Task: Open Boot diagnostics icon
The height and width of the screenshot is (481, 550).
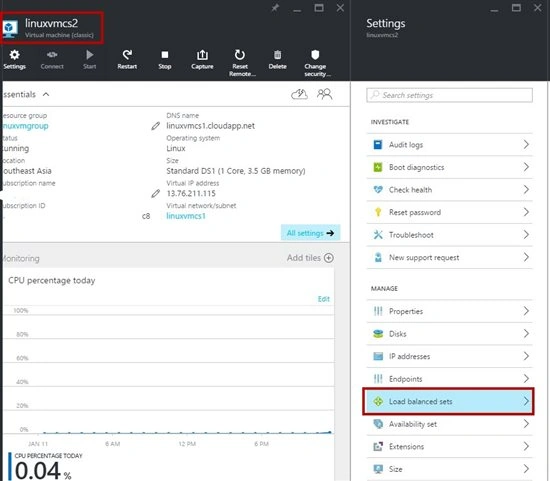Action: (x=378, y=167)
